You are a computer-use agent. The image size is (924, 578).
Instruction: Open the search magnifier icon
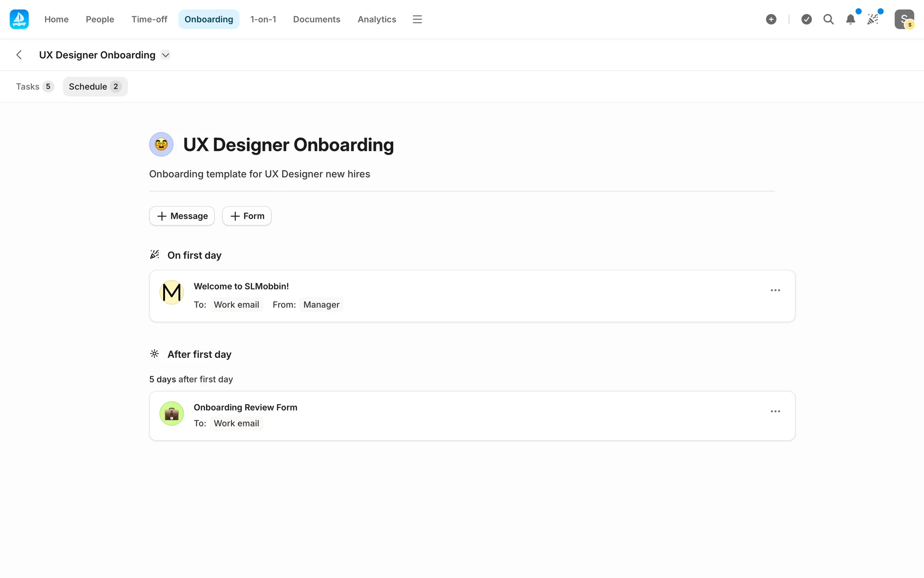tap(828, 19)
